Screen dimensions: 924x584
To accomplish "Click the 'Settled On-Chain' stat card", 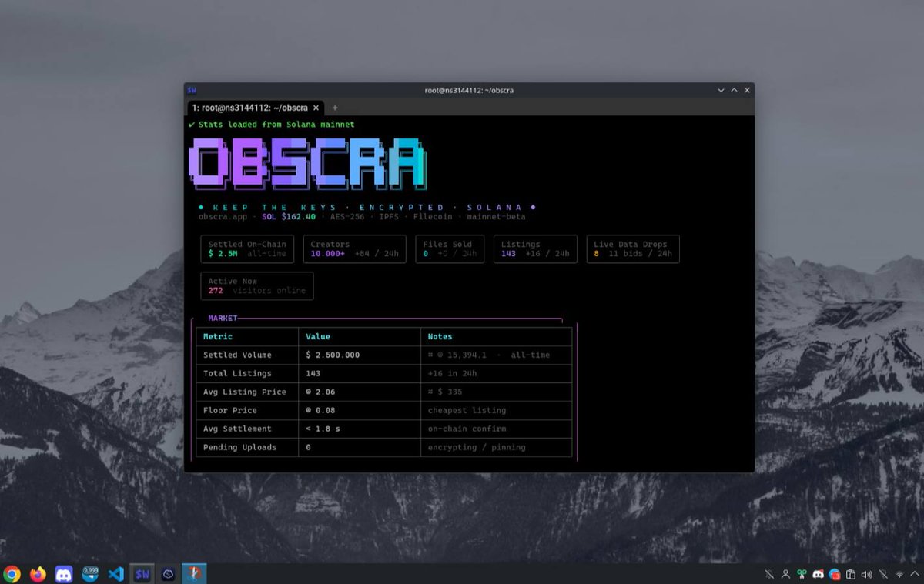I will pos(247,249).
